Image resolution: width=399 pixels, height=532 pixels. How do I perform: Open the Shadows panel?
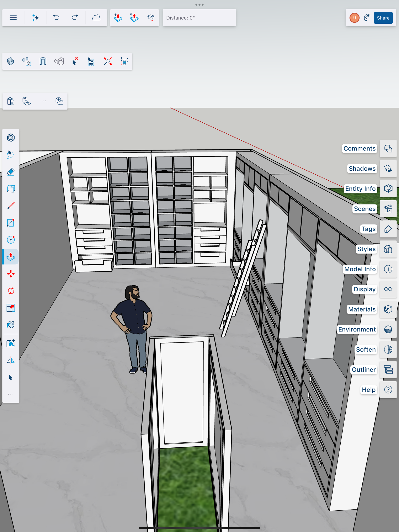pyautogui.click(x=388, y=169)
